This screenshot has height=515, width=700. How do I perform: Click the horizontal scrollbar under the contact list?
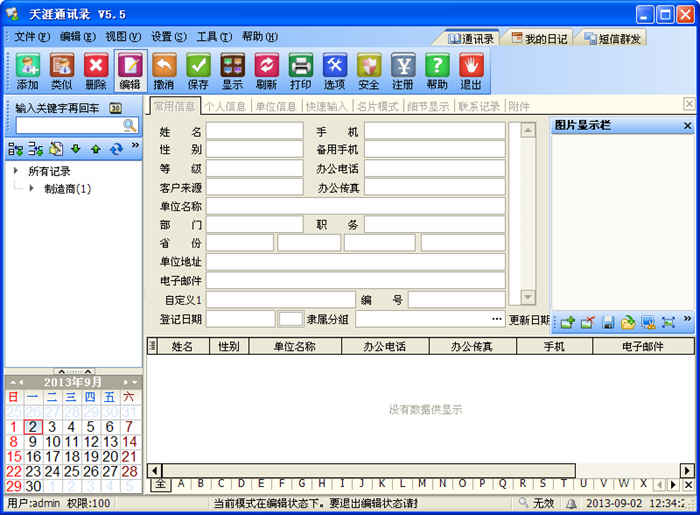[418, 470]
